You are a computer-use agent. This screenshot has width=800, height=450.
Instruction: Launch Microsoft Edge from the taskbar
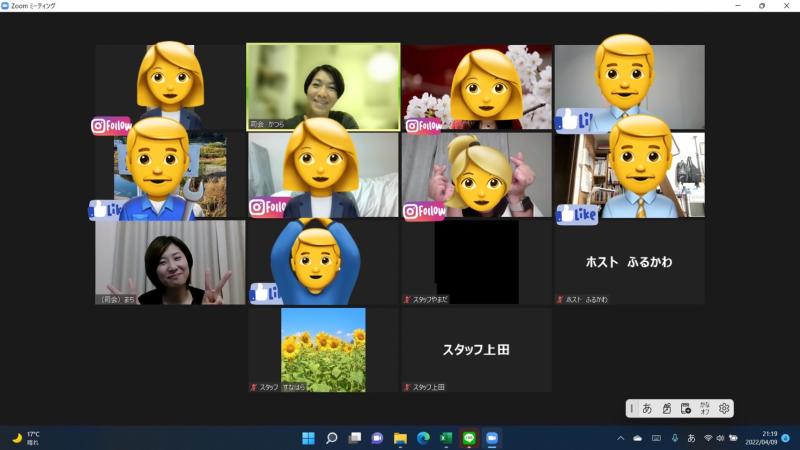point(423,438)
